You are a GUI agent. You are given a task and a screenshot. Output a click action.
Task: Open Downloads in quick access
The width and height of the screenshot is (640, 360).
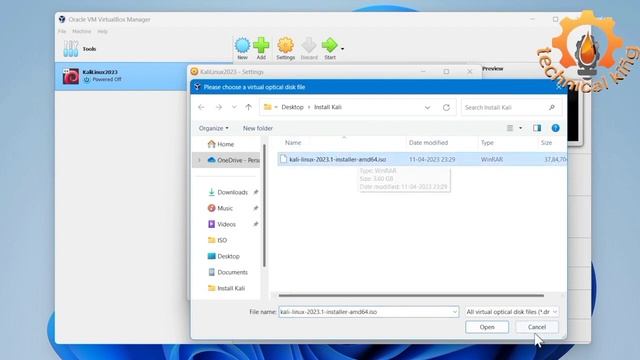(228, 192)
